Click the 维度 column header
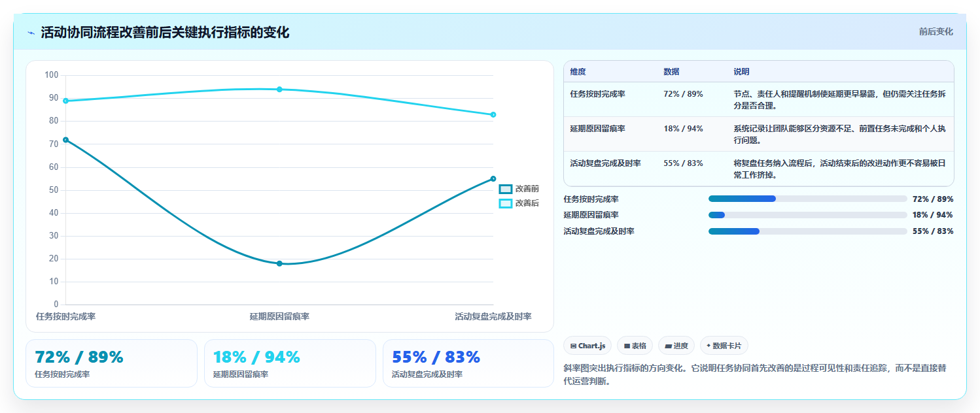Image resolution: width=980 pixels, height=413 pixels. point(578,72)
